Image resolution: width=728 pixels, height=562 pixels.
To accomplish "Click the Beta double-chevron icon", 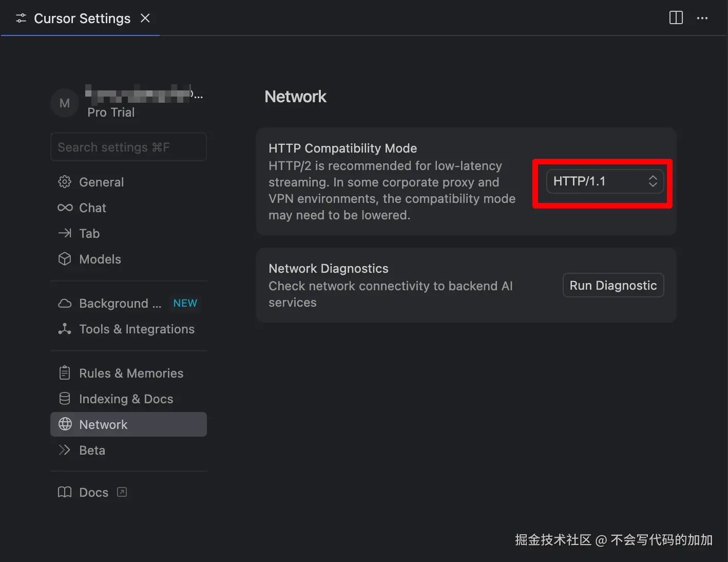I will pyautogui.click(x=65, y=450).
